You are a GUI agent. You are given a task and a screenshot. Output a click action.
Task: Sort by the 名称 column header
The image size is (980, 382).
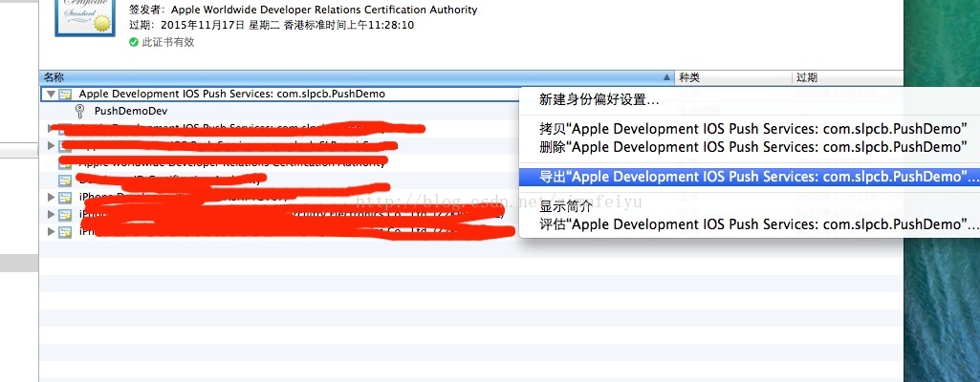[x=358, y=78]
